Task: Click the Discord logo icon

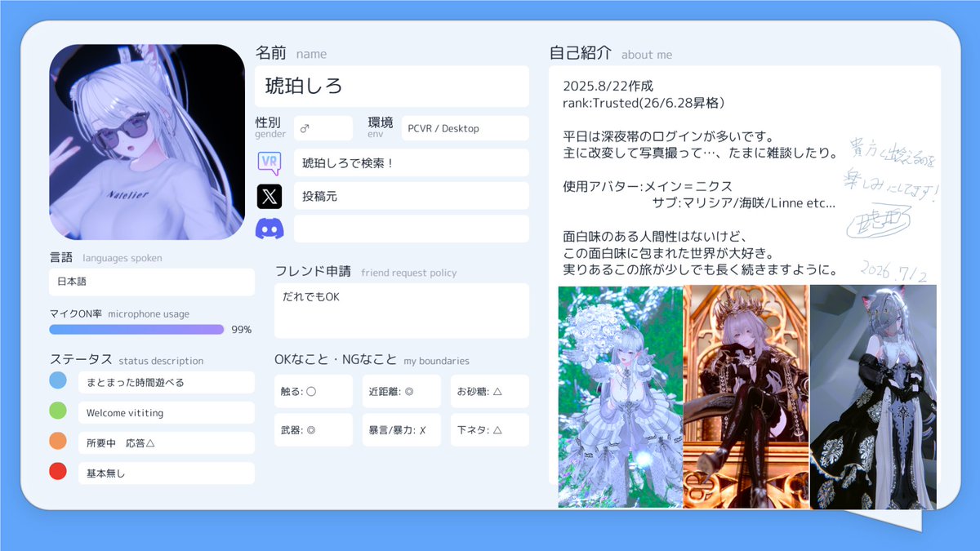Action: (269, 229)
